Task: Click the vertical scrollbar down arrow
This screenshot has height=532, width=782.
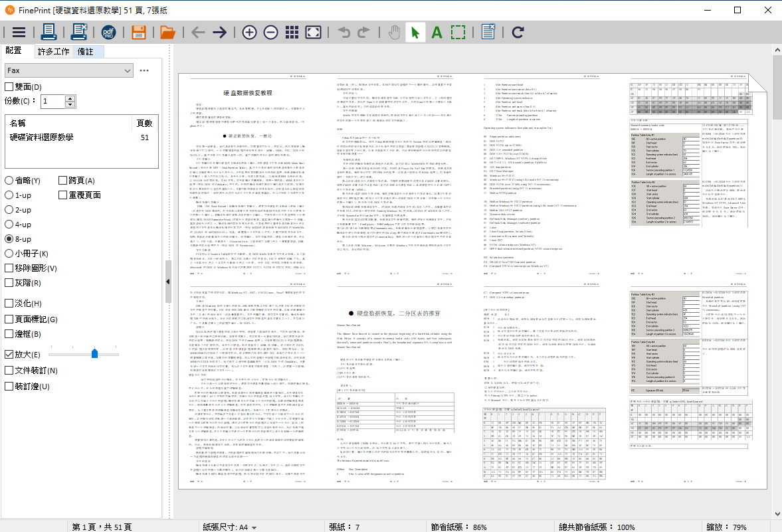Action: [777, 514]
